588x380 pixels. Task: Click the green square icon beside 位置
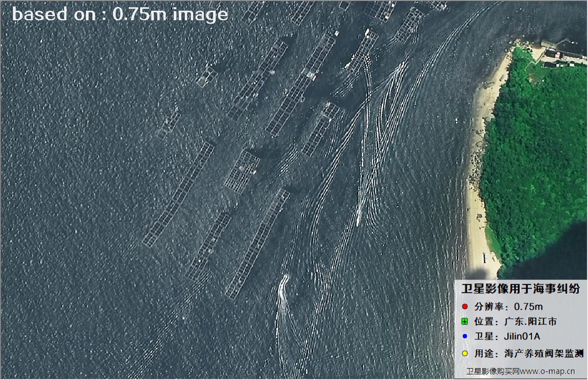465,322
